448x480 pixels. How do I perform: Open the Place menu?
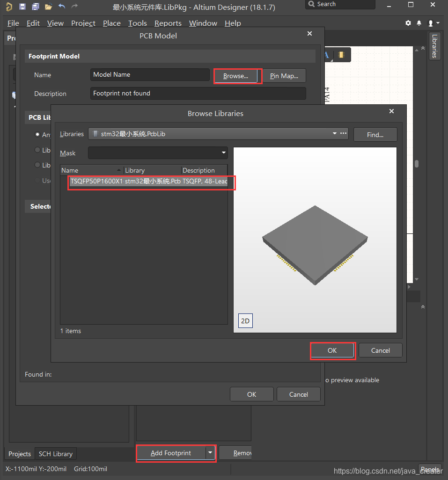[112, 23]
